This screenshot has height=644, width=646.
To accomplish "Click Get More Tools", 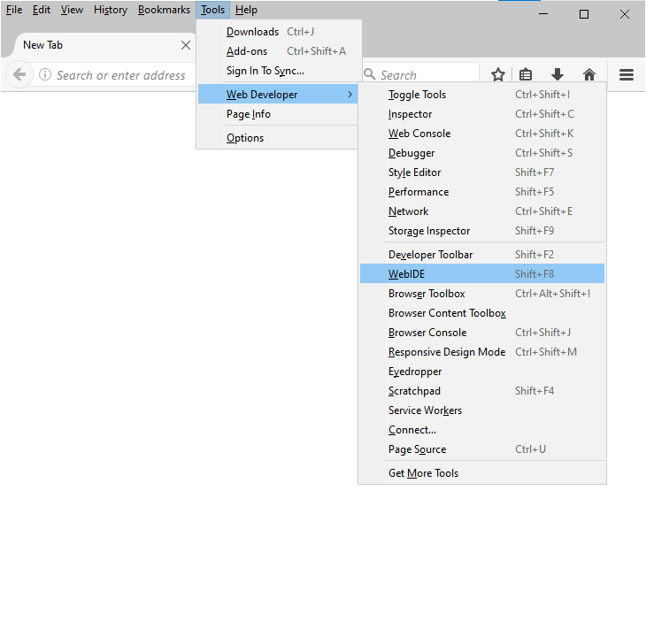I will point(482,473).
